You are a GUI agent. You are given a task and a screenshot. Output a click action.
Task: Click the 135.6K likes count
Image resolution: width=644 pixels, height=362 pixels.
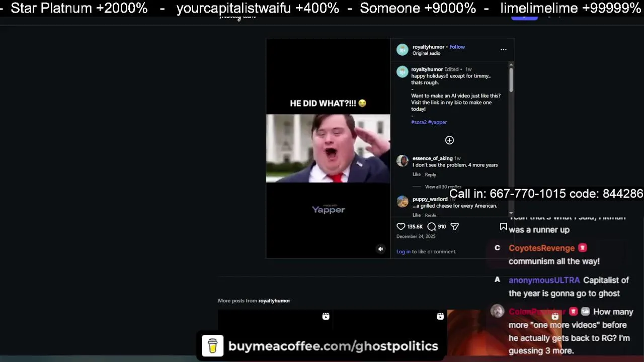tap(415, 227)
